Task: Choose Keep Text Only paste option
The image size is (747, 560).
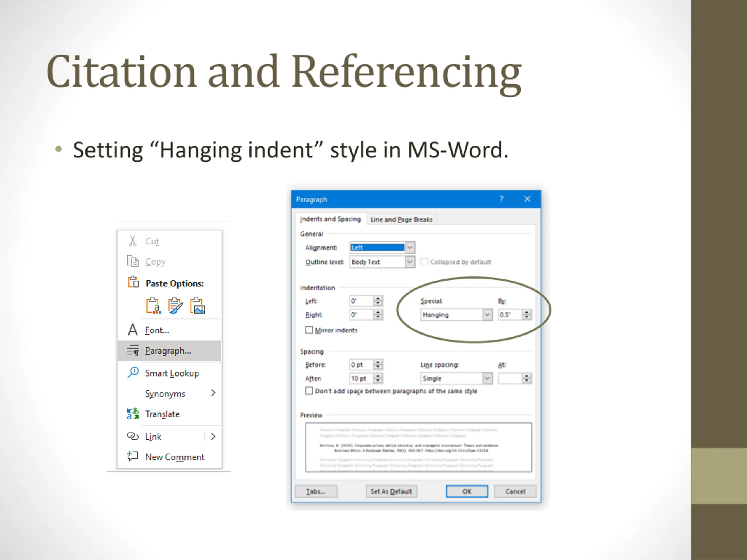Action: (x=153, y=305)
